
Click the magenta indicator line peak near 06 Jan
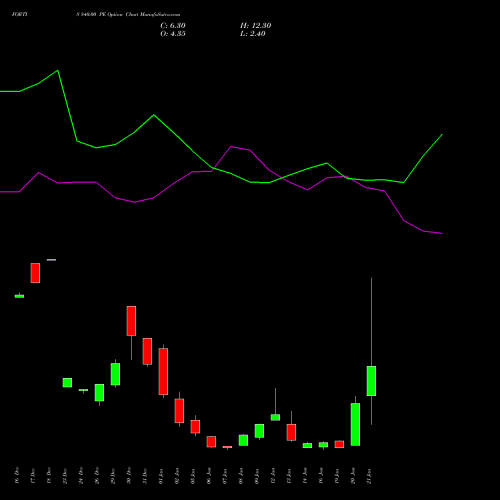tap(231, 146)
